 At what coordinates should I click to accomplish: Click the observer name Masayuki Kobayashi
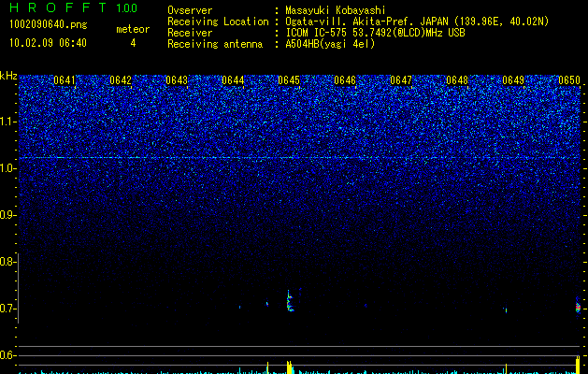point(336,10)
